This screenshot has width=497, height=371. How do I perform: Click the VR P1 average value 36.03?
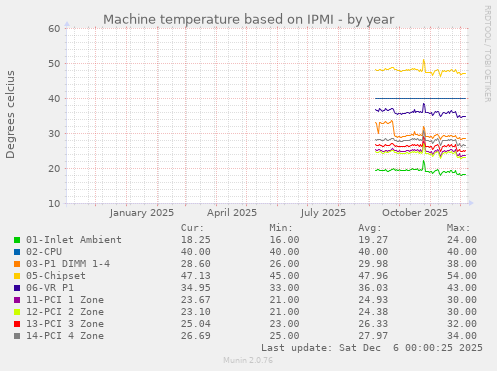(373, 288)
